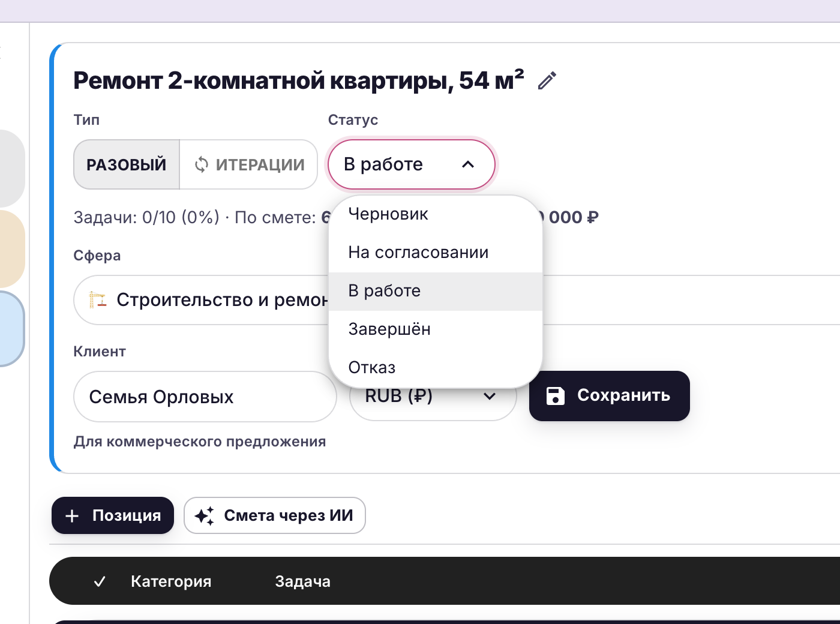Click the chevron of the currency dropdown
This screenshot has width=840, height=624.
click(490, 396)
